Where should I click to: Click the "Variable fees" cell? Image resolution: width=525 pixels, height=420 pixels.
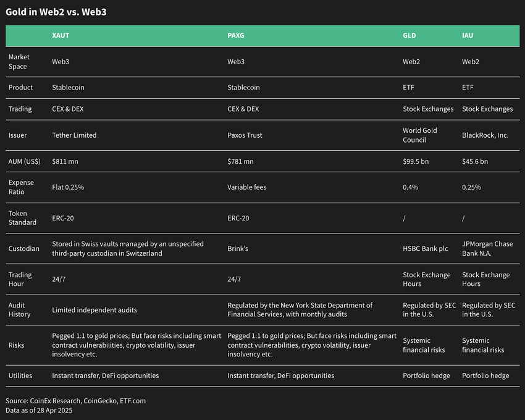point(247,187)
